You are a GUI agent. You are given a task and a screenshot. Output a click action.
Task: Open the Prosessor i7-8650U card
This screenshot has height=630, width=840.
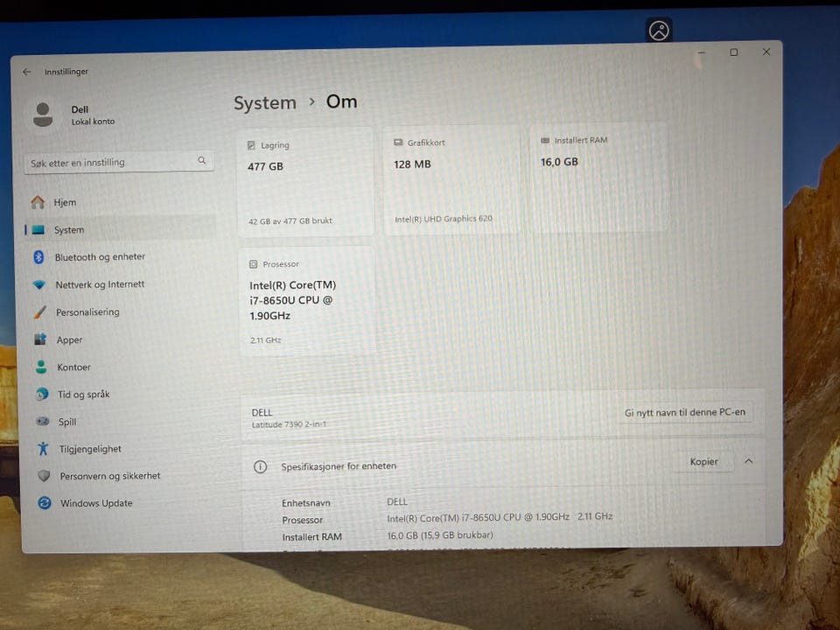[306, 301]
